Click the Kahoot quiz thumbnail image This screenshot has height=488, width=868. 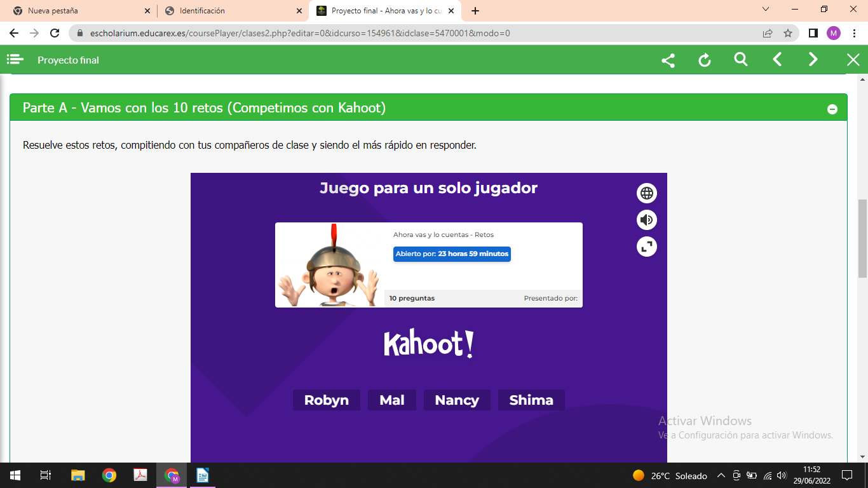coord(330,265)
